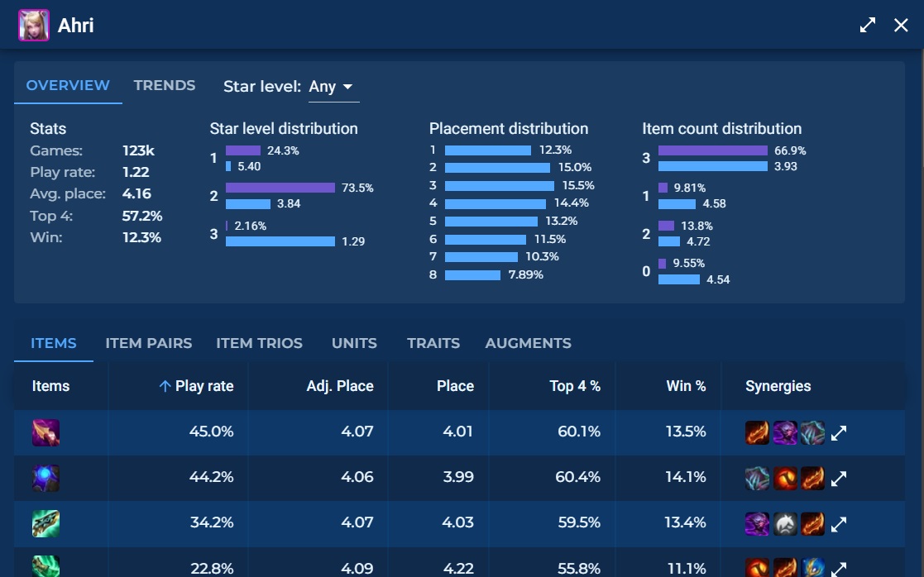This screenshot has width=924, height=577.
Task: Expand the Ahri panel to fullscreen
Action: click(868, 25)
